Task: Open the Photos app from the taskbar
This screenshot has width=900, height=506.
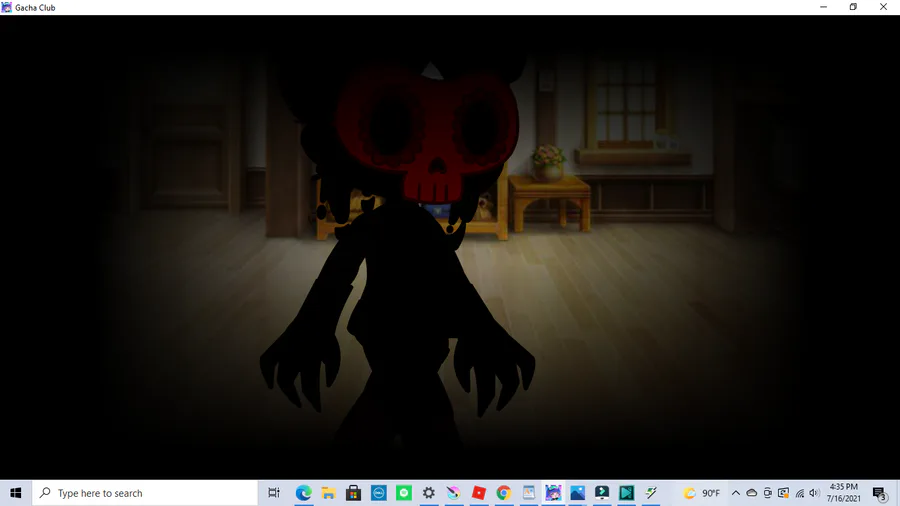Action: pyautogui.click(x=577, y=493)
